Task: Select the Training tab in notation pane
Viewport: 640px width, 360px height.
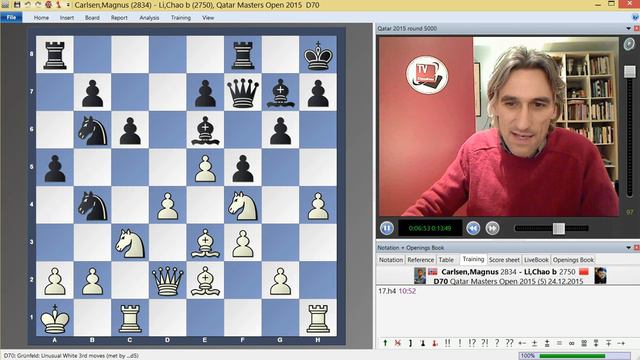Action: tap(473, 259)
